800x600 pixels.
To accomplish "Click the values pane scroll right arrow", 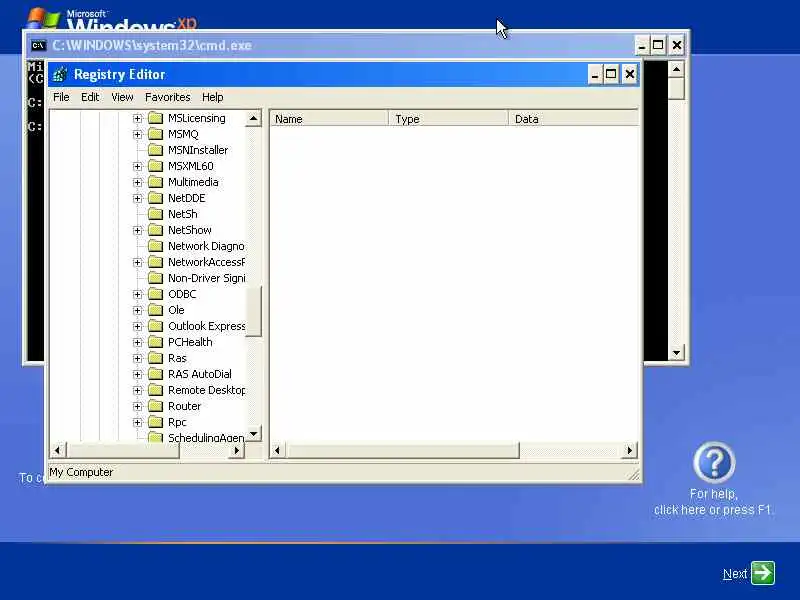I will point(630,451).
